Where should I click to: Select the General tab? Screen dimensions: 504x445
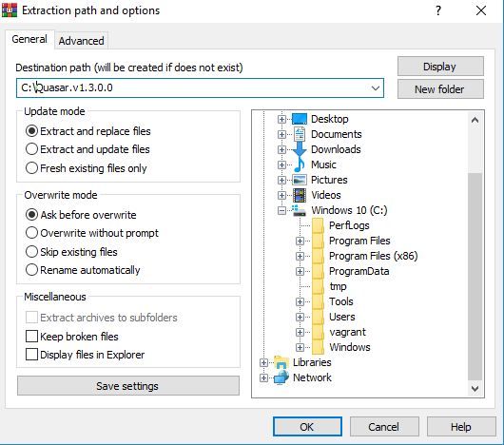[x=29, y=39]
